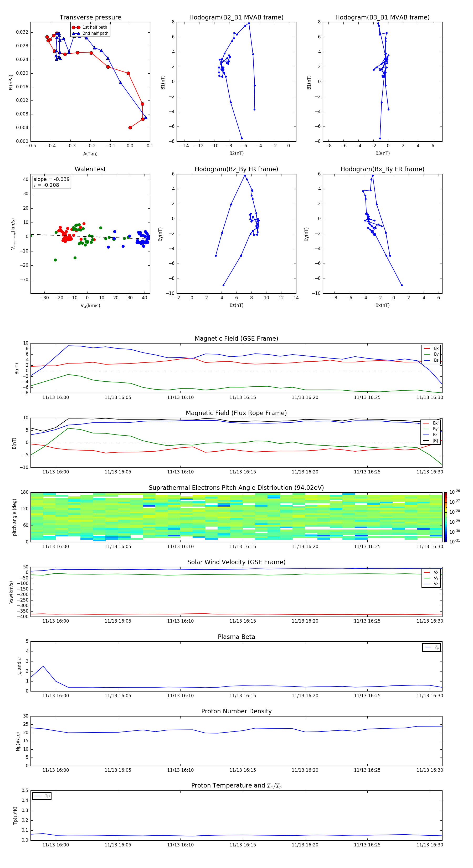Click the 'Plasma Beta' panel title

(x=236, y=637)
